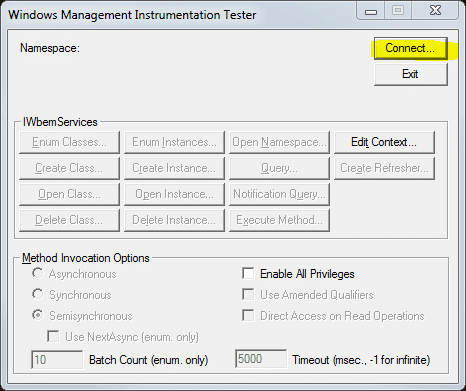This screenshot has height=391, width=466.
Task: Click the Namespace: label
Action: point(50,48)
